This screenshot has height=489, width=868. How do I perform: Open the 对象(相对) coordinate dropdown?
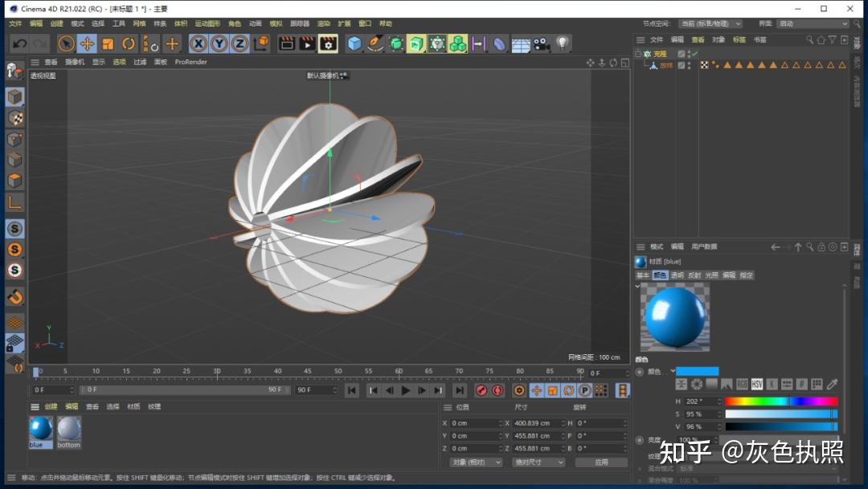point(476,462)
